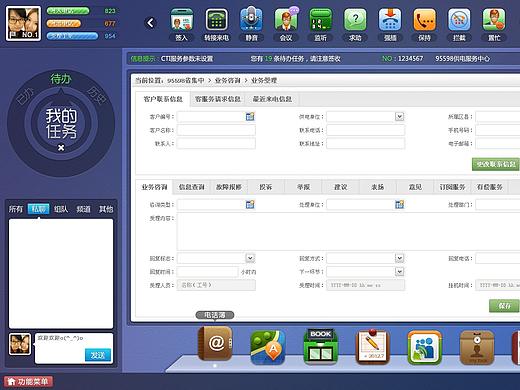Open the notepad with pencil dock icon
Screen dimensions: 520x390
(372, 347)
